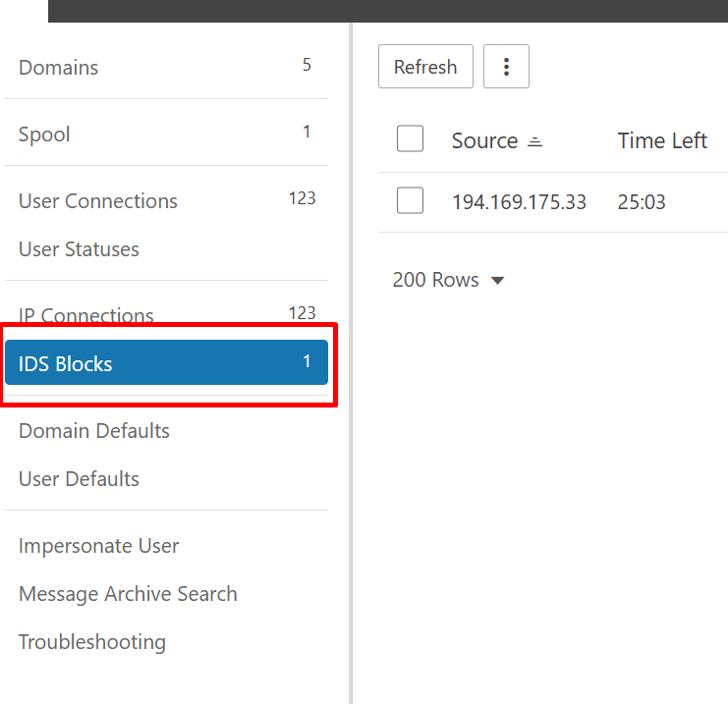
Task: Open User Statuses page
Action: pos(79,249)
